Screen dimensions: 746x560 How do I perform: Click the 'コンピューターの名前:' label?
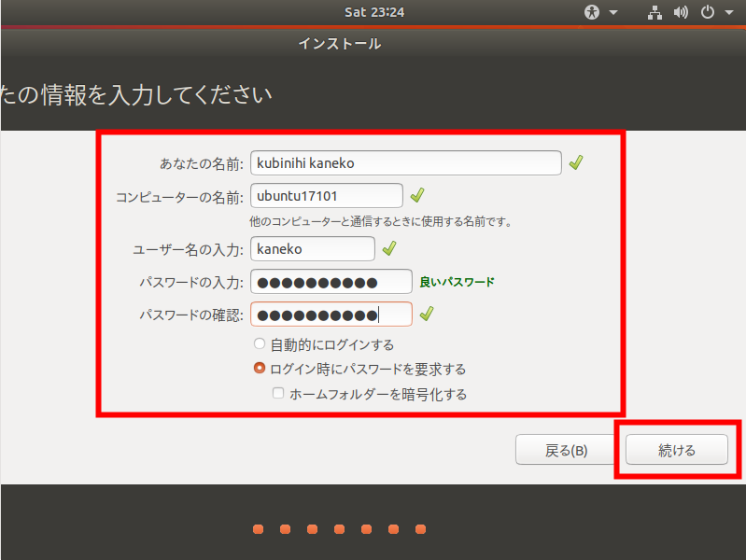[180, 197]
